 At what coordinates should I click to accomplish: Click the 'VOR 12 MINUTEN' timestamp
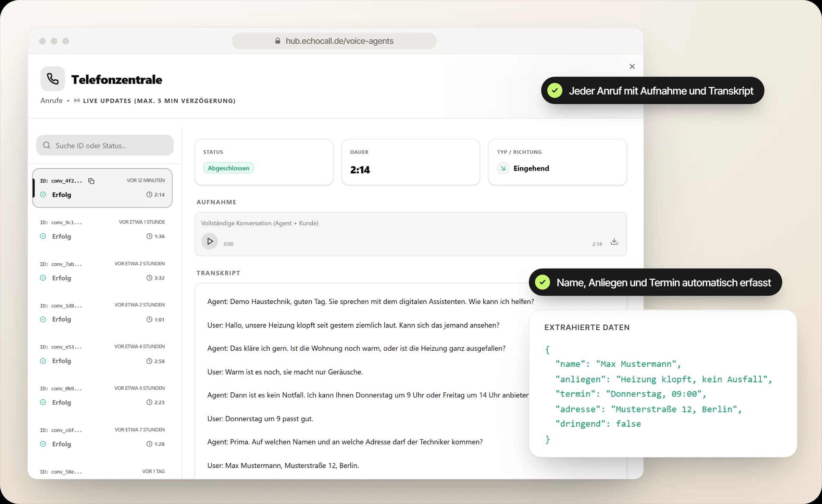click(x=146, y=180)
